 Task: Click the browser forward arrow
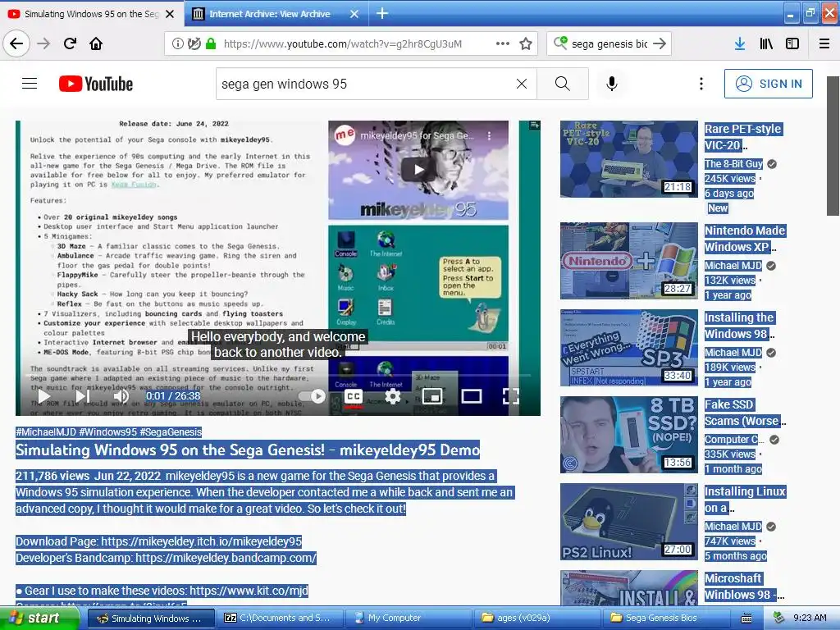[x=44, y=43]
